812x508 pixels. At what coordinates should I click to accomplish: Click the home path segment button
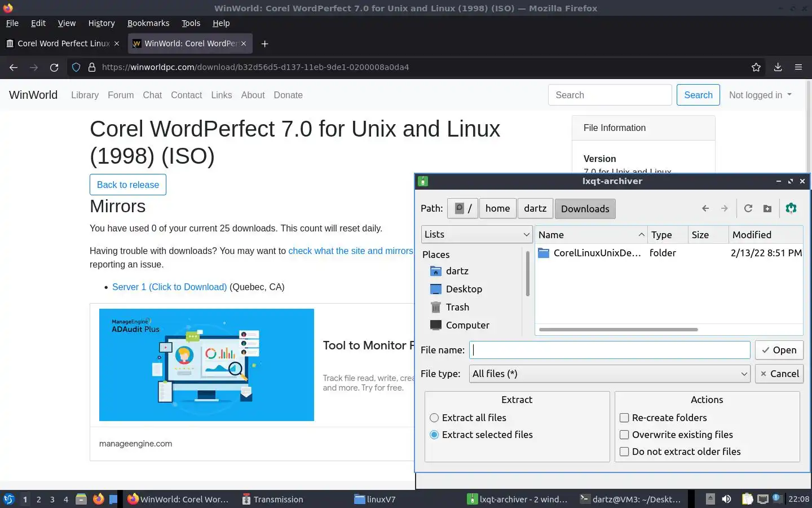click(x=497, y=208)
